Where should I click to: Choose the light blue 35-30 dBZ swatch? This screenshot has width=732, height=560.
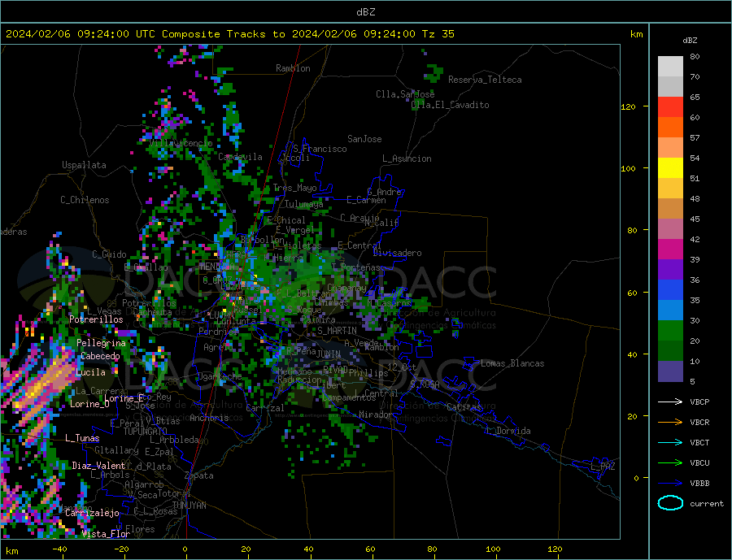coord(670,310)
